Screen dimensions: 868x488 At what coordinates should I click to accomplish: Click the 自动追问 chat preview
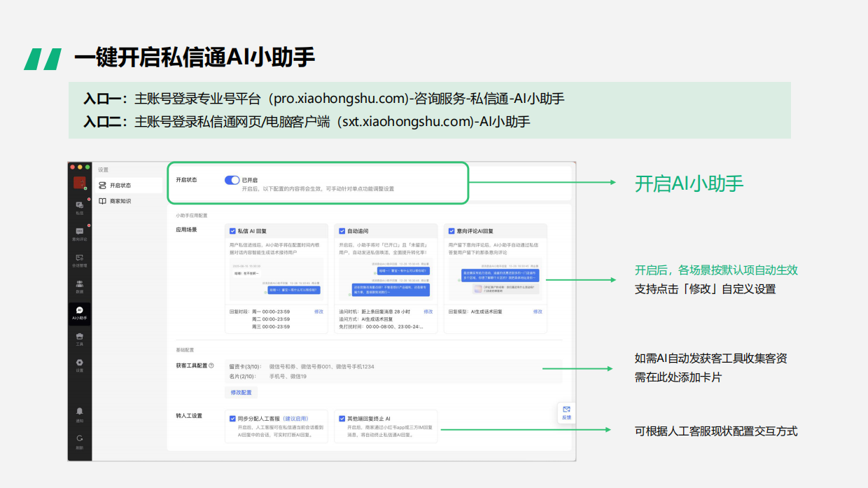click(386, 278)
